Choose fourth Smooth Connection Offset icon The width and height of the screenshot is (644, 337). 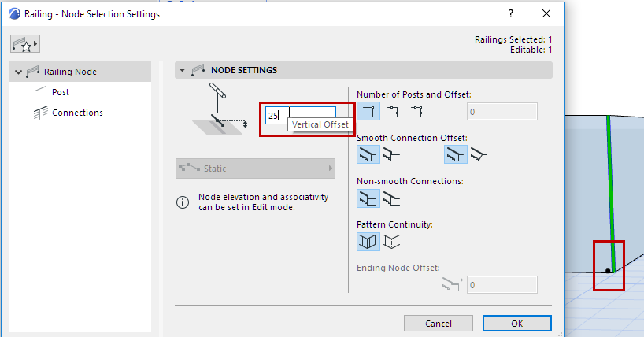(x=479, y=155)
